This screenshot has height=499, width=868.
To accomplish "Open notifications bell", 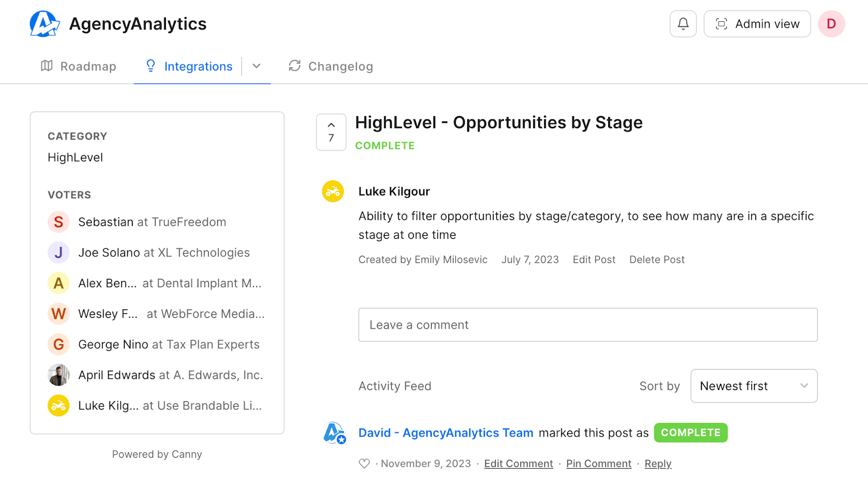I will tap(683, 24).
